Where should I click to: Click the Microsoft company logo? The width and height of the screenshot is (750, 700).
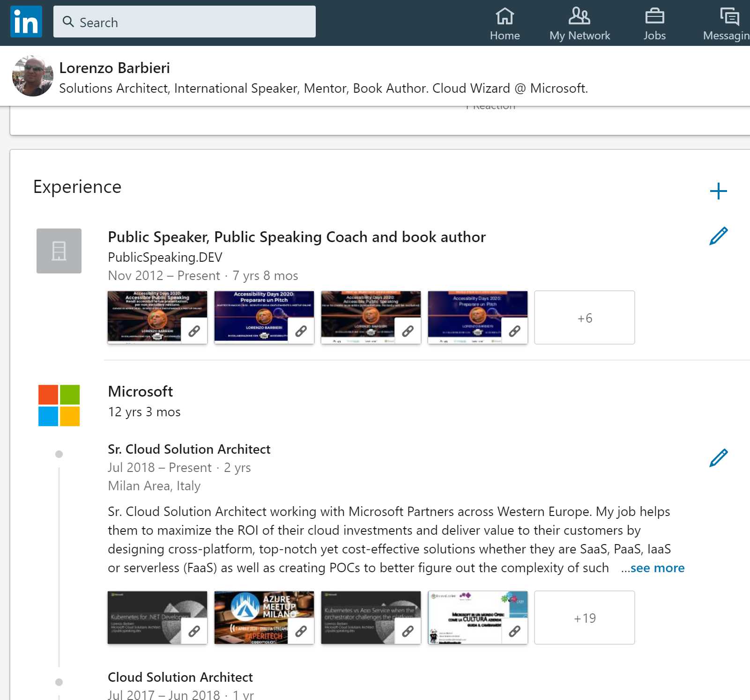pos(59,406)
